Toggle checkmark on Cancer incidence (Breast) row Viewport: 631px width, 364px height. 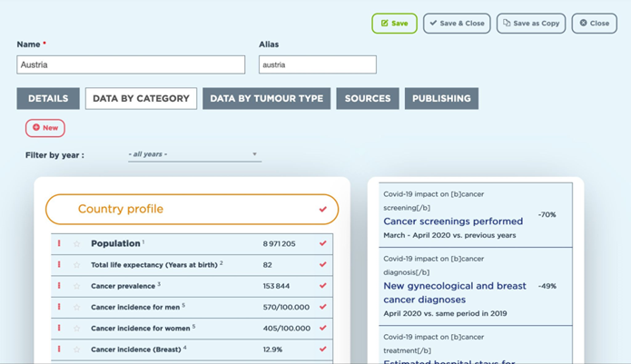(322, 349)
